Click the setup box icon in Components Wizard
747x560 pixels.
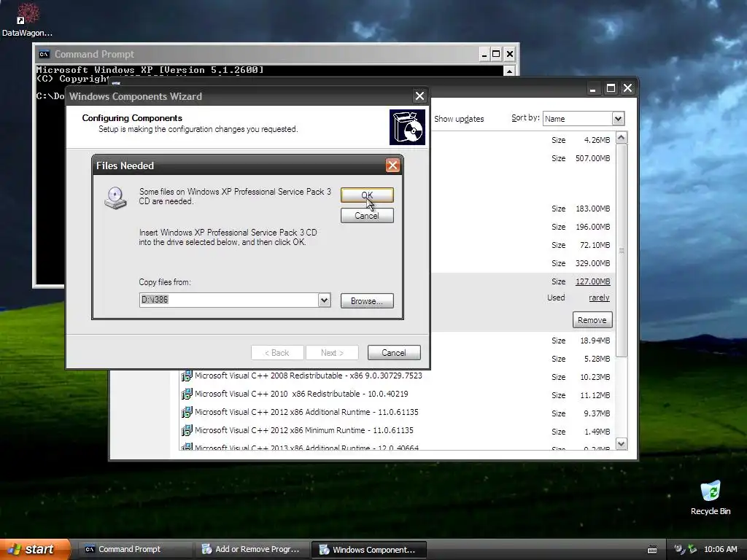click(407, 127)
